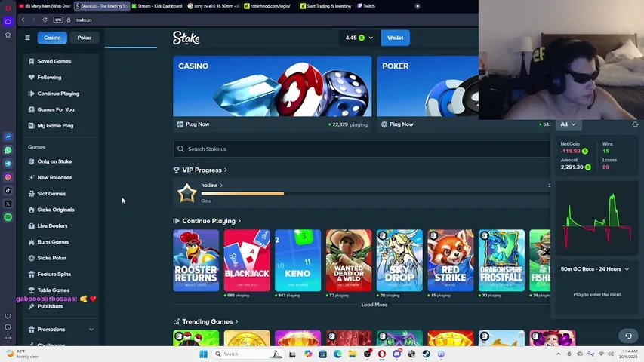Open Instagram in Opera sidebar
This screenshot has width=644, height=362.
click(x=8, y=177)
